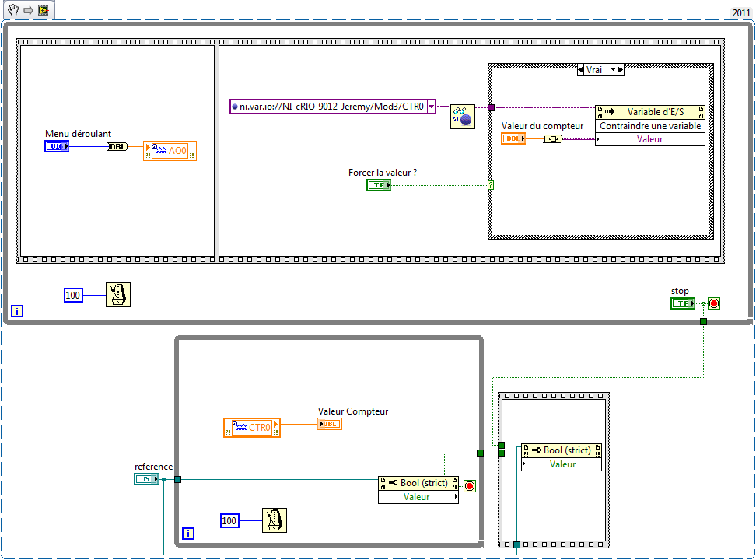756x560 pixels.
Task: Open the ni.var.io CTR0 path dropdown arrow
Action: point(431,106)
